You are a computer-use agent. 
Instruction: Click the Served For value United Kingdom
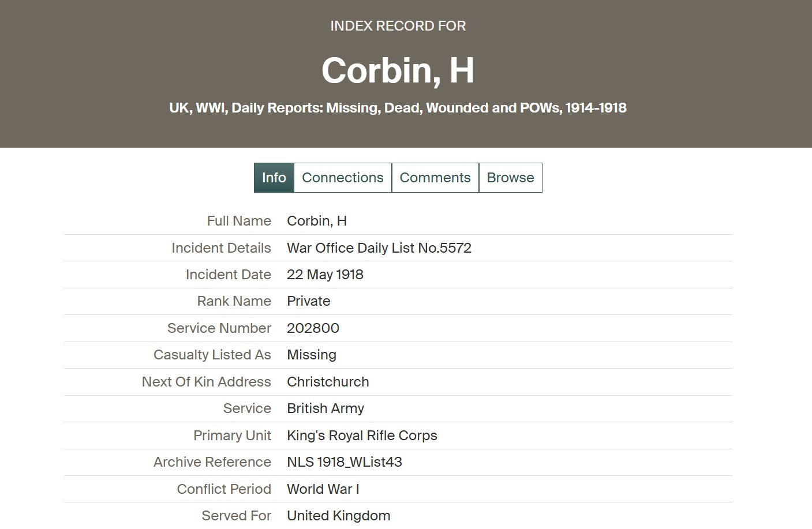click(339, 516)
